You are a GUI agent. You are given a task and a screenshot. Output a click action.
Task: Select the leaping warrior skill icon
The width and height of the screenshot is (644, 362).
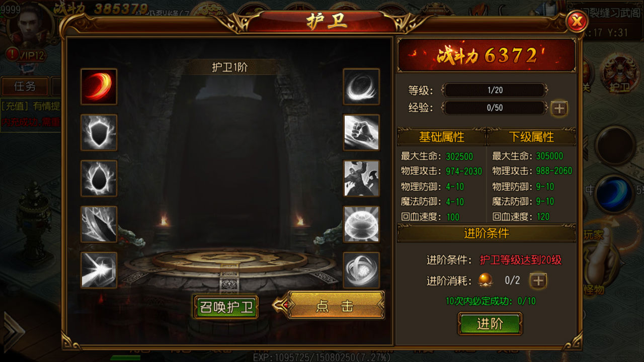point(361,178)
